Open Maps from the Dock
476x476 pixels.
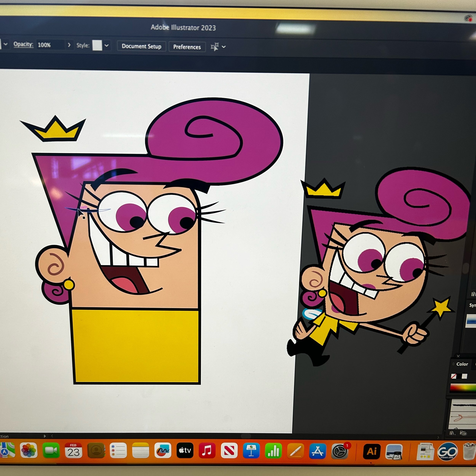point(6,450)
